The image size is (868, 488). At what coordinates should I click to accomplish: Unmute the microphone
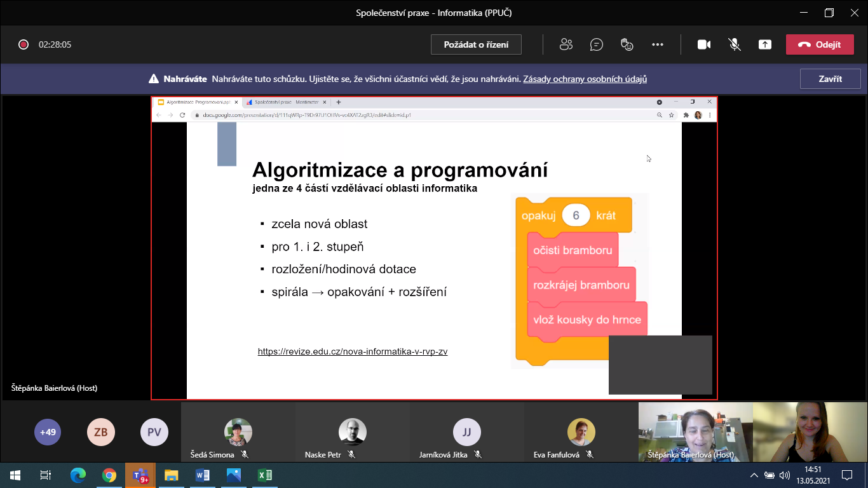coord(735,44)
